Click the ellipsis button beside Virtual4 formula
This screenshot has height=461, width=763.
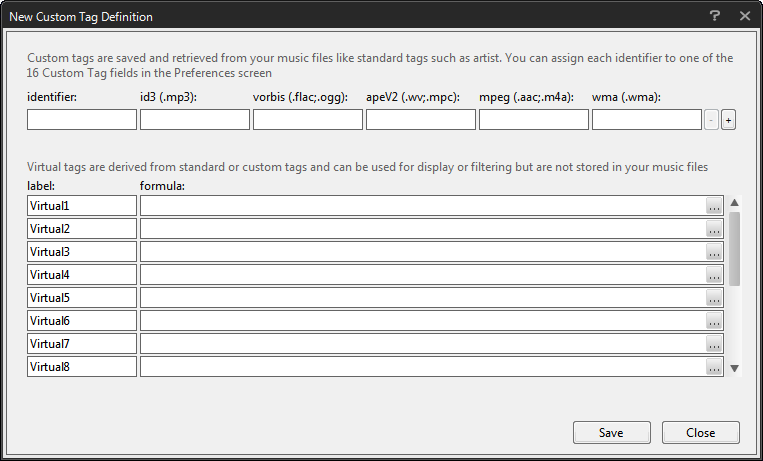pos(713,275)
